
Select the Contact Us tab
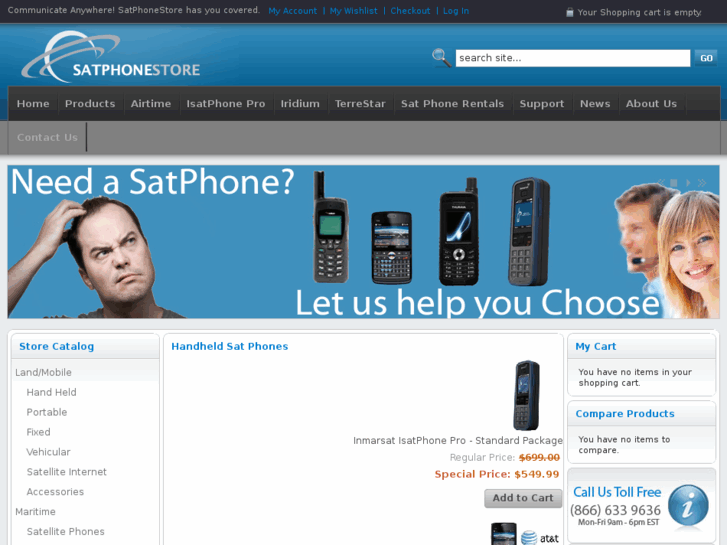pyautogui.click(x=47, y=137)
